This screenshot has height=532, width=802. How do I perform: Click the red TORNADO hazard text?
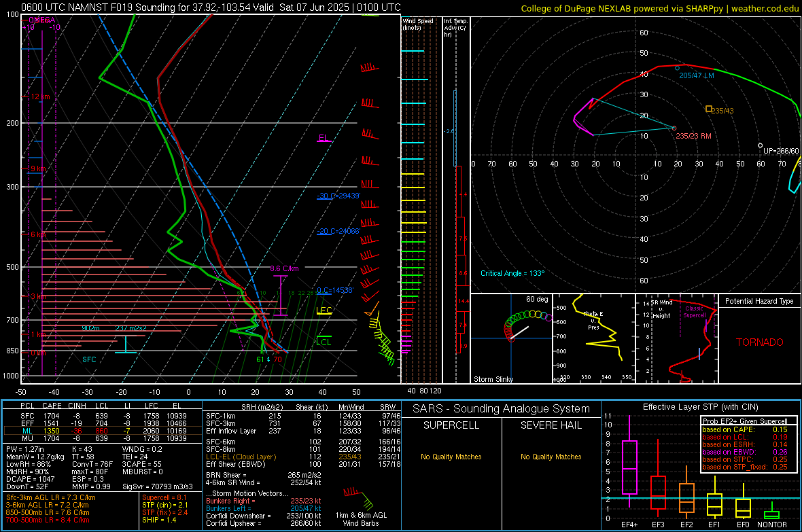pos(760,342)
